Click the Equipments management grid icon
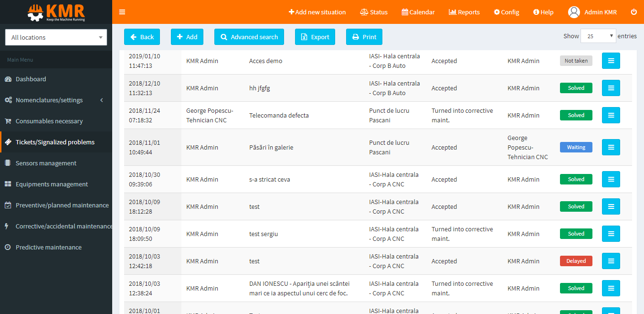Screen dimensions: 644x314 (8, 184)
